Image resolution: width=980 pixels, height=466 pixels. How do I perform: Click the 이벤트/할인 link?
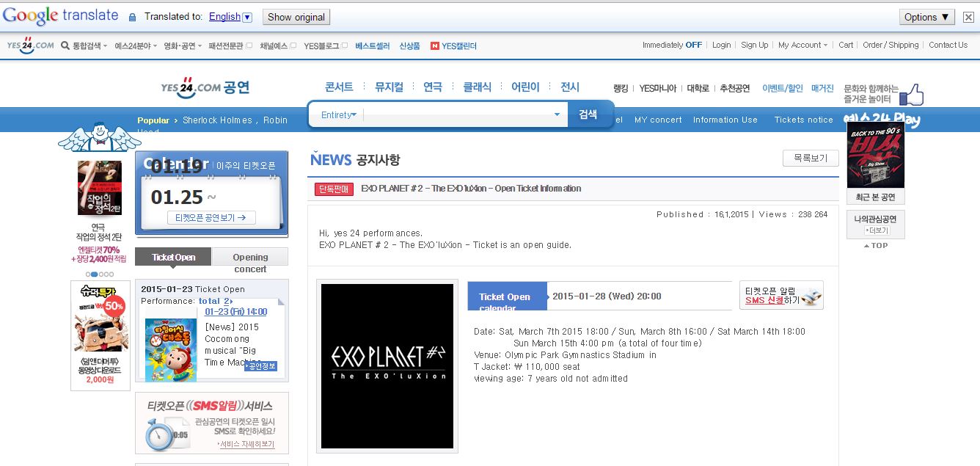click(x=783, y=88)
